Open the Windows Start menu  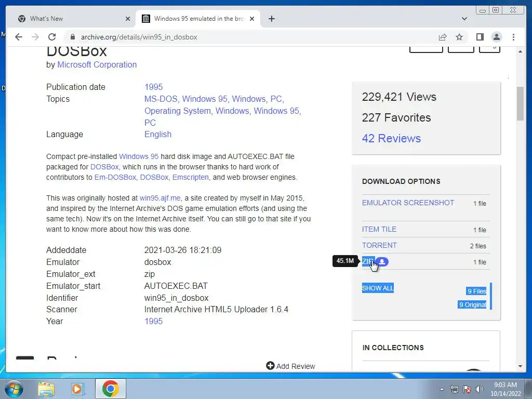pos(14,389)
